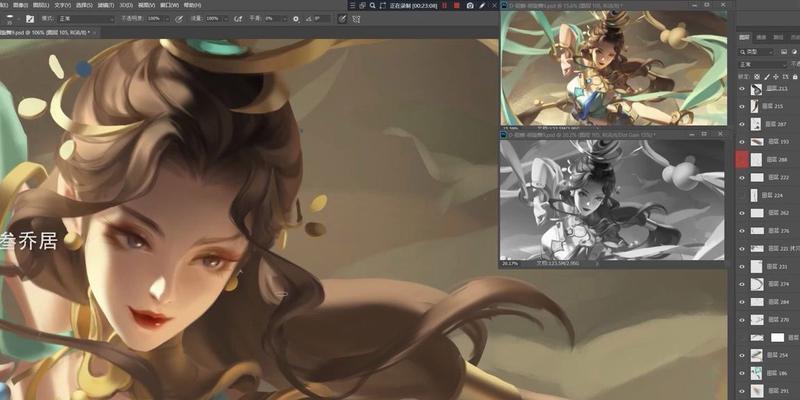This screenshot has height=400, width=800.
Task: Toggle pressure for size icon
Action: [342, 19]
